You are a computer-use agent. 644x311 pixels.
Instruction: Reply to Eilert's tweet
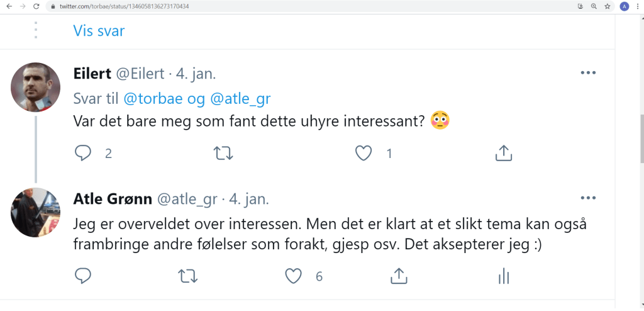(x=83, y=153)
